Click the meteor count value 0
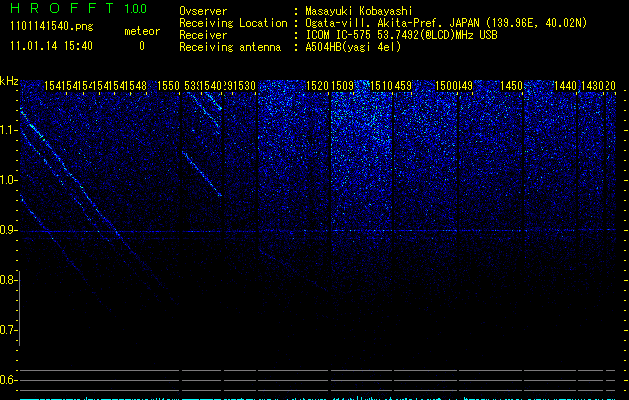The width and height of the screenshot is (629, 400). pos(142,46)
